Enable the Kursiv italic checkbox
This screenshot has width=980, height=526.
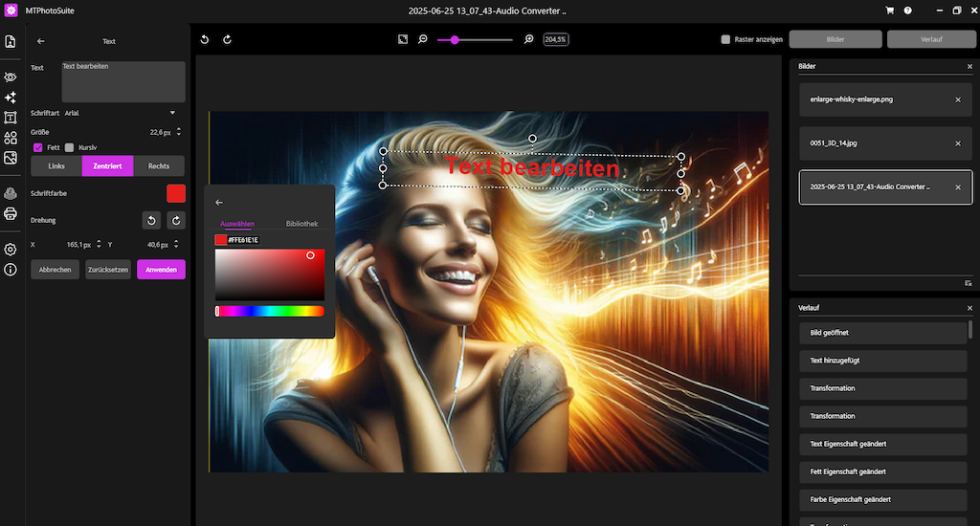[69, 147]
